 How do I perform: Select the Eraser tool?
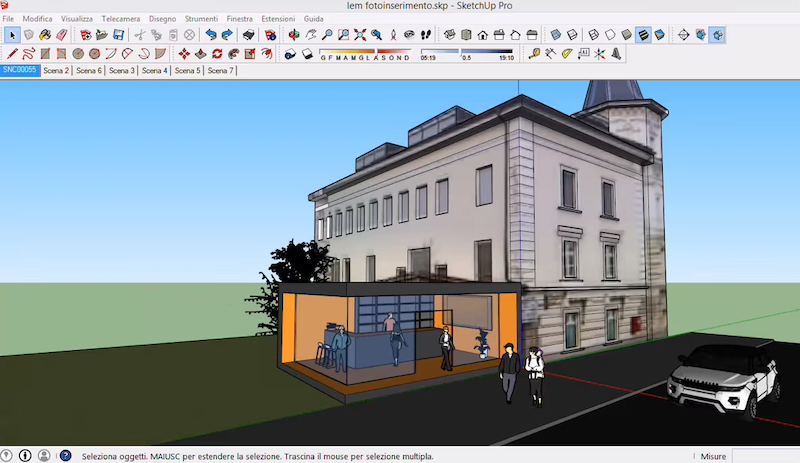[x=63, y=35]
